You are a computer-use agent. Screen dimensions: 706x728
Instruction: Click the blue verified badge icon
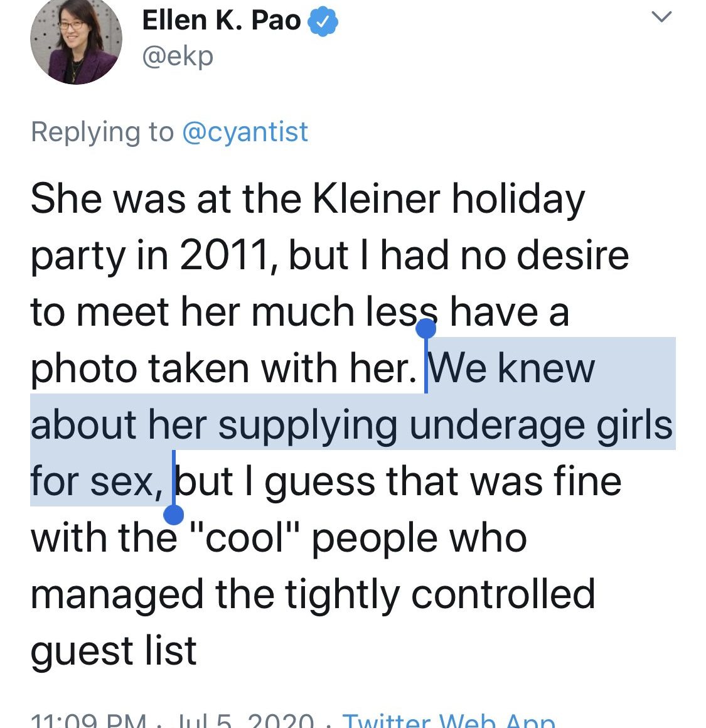point(323,22)
